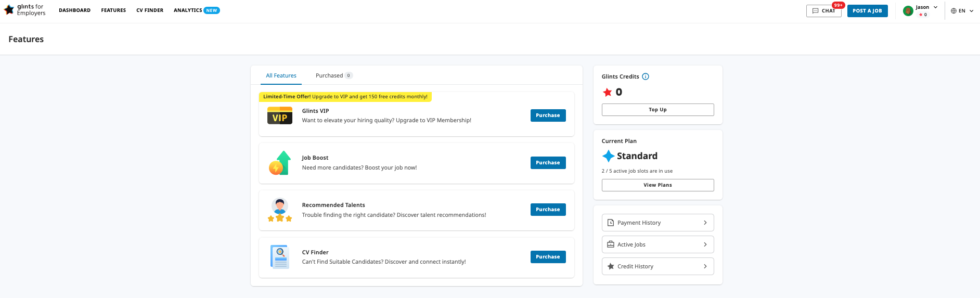Viewport: 980px width, 298px height.
Task: Click the Job Boost title text
Action: click(315, 158)
